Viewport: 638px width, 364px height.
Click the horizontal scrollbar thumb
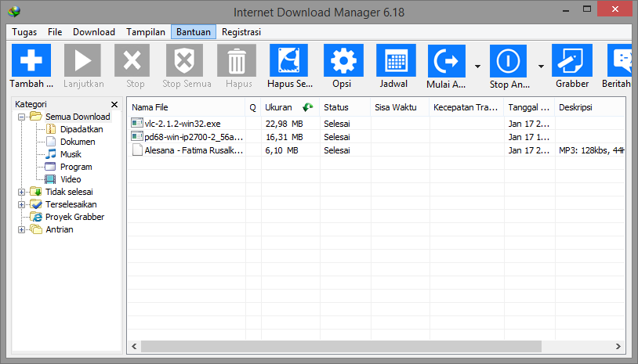point(341,347)
